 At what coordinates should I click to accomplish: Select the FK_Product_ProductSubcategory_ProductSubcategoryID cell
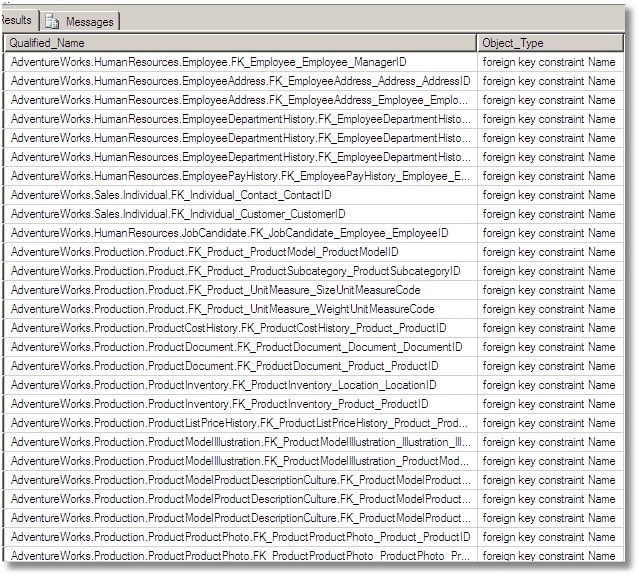[x=240, y=271]
